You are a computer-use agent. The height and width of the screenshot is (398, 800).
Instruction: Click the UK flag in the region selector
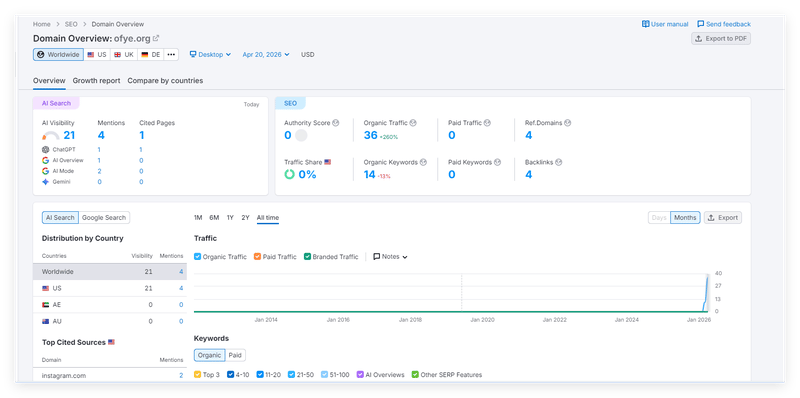[117, 55]
